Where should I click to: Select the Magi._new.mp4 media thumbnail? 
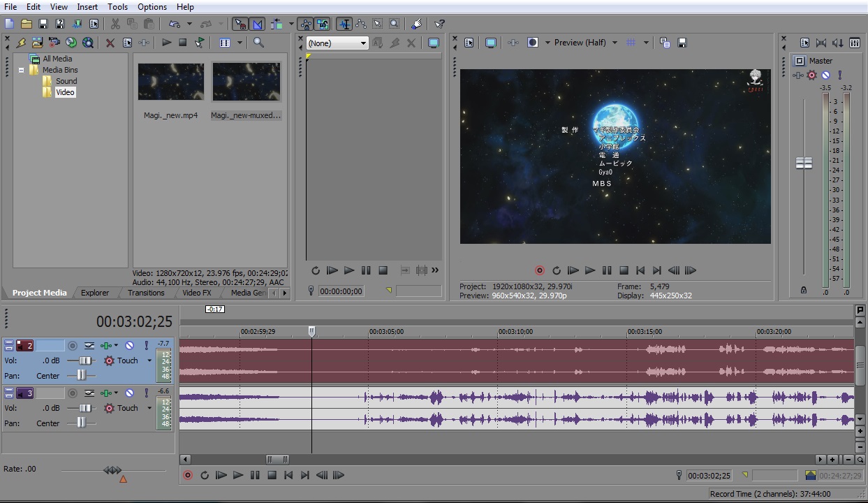click(x=170, y=82)
